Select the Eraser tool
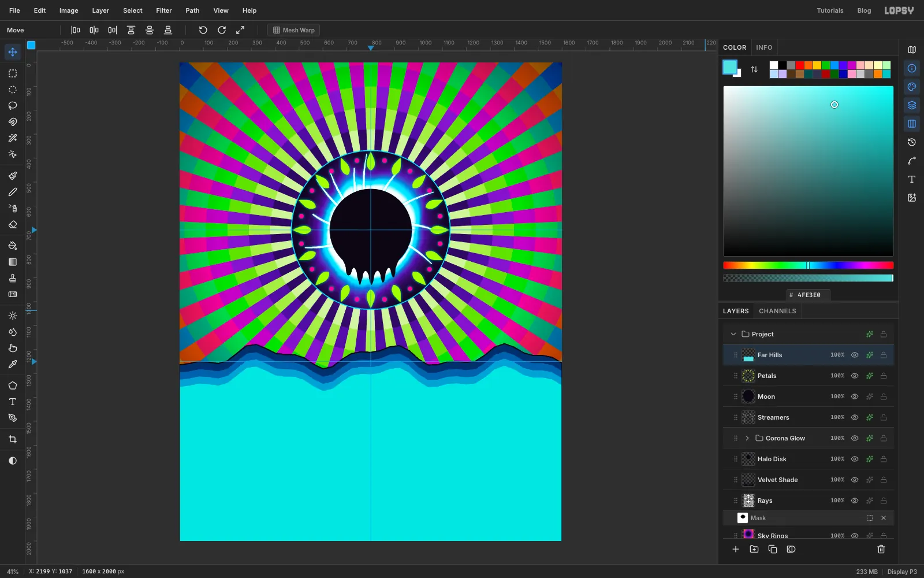The width and height of the screenshot is (924, 578). [x=13, y=224]
